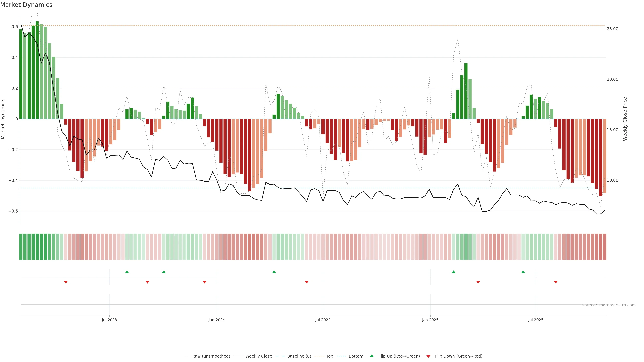Click the leftmost red flip-down marker

66,282
